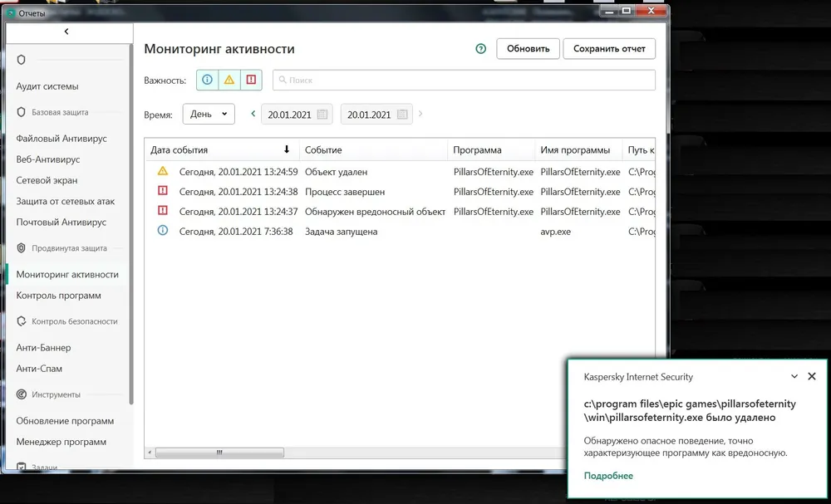Click the green help question mark icon

480,49
